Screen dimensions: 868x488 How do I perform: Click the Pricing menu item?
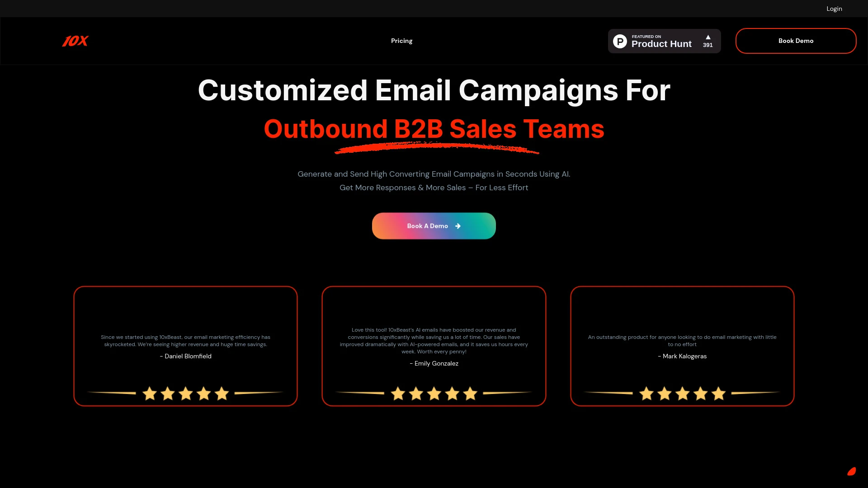click(401, 41)
